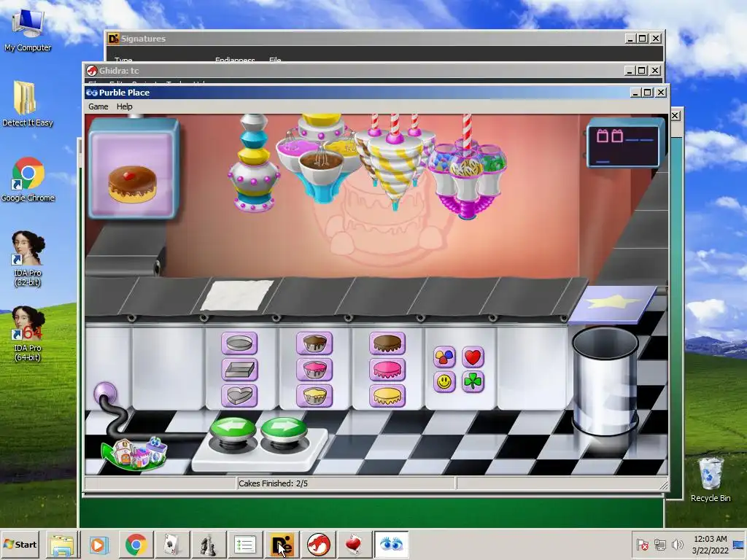
Task: Pick the colored candies decoration
Action: 444,357
